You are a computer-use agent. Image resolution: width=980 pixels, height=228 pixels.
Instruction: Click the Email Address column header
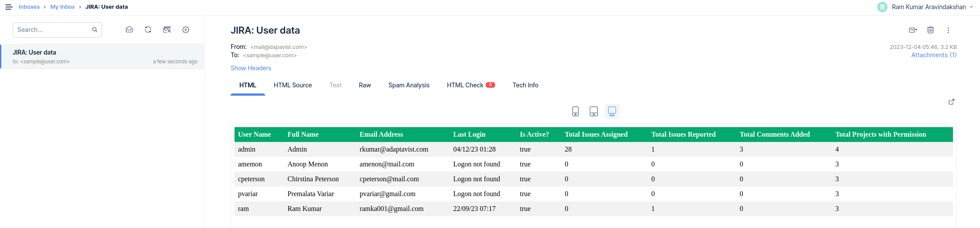381,135
